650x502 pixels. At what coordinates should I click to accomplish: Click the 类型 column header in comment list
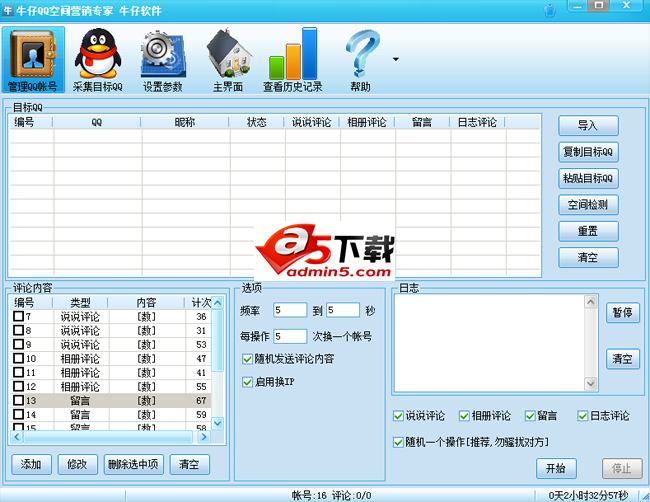80,303
